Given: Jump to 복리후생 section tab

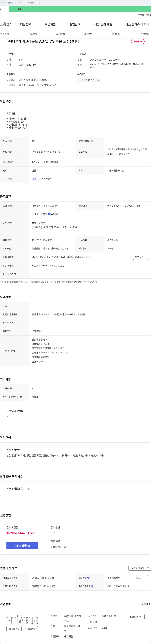Looking at the screenshot, I should 89,34.
